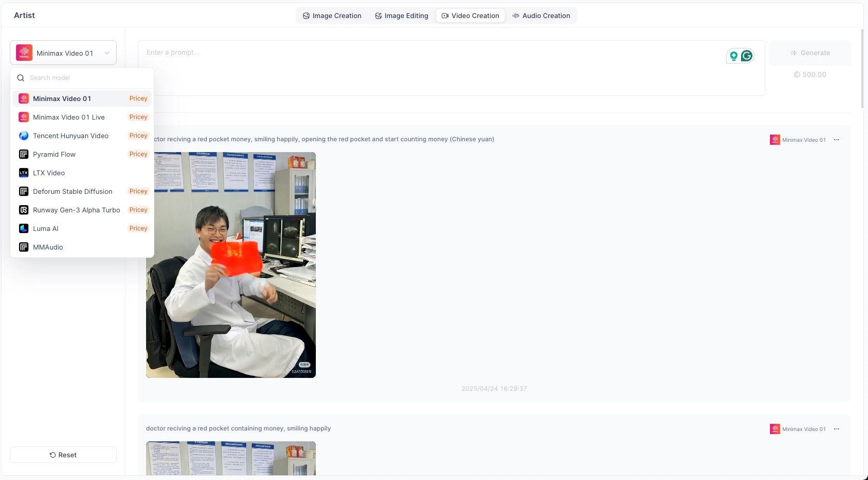868x480 pixels.
Task: Choose Tencent Hunyuan Video model
Action: click(x=82, y=136)
